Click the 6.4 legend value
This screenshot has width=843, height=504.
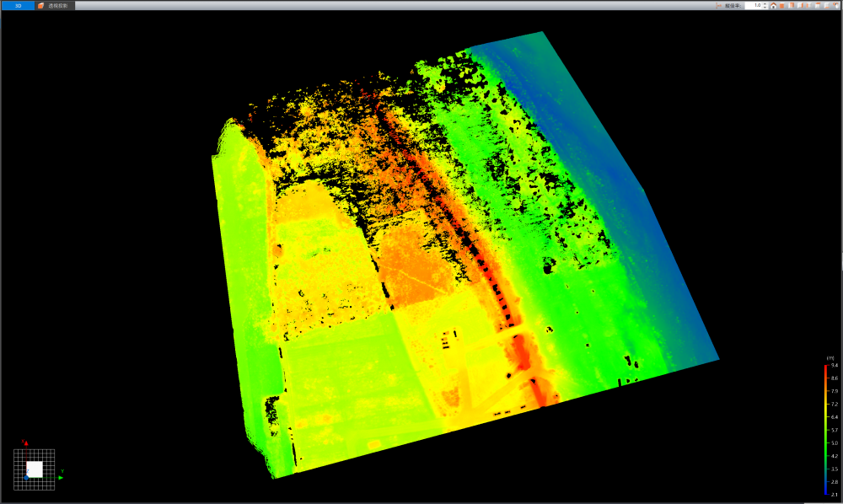click(835, 417)
